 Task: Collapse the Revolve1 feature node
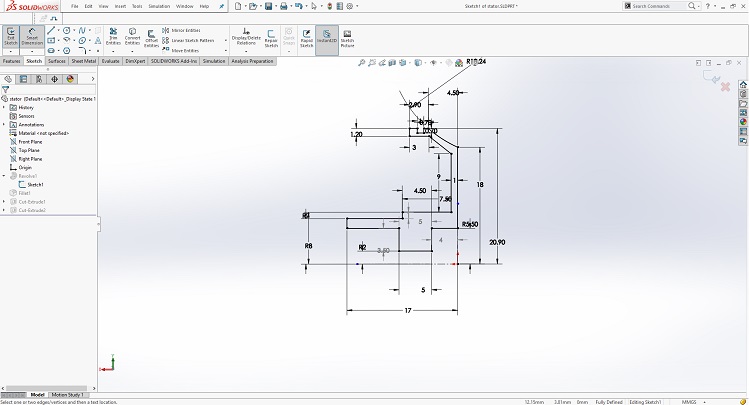[4, 176]
